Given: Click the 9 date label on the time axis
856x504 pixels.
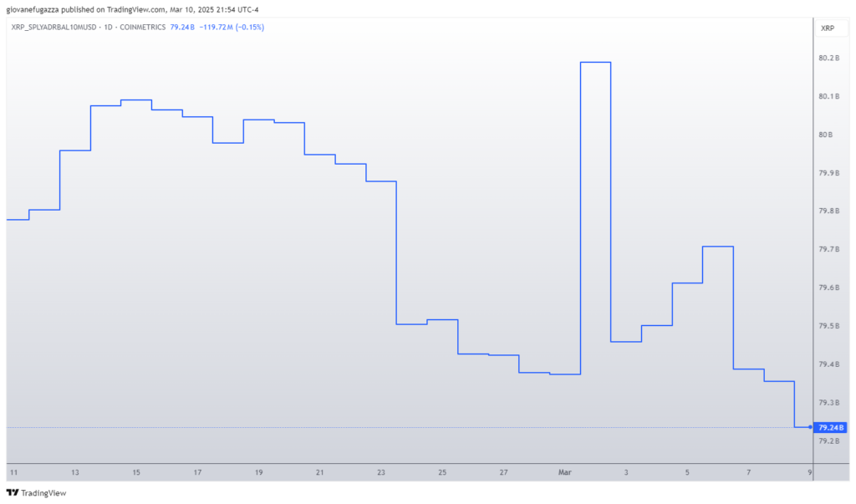Looking at the screenshot, I should point(809,472).
